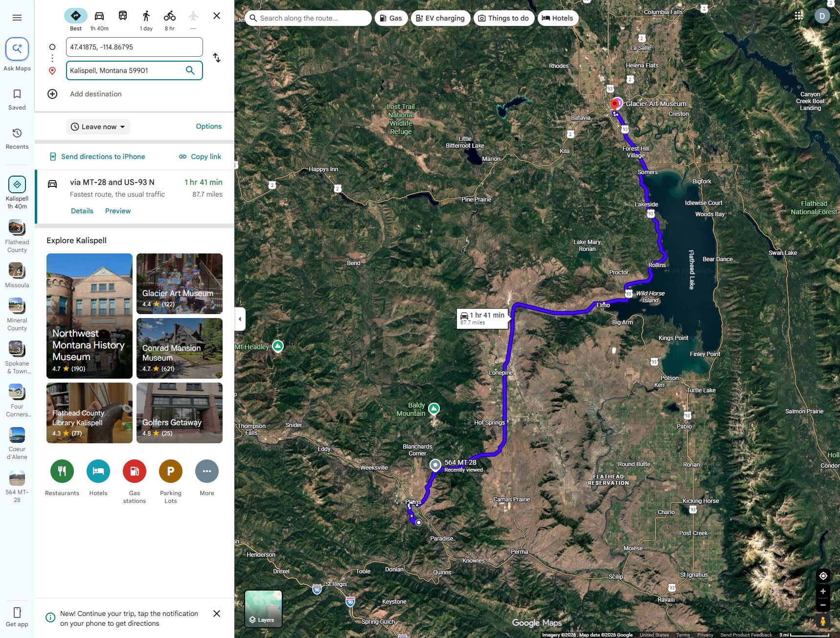Show your location button

[823, 576]
